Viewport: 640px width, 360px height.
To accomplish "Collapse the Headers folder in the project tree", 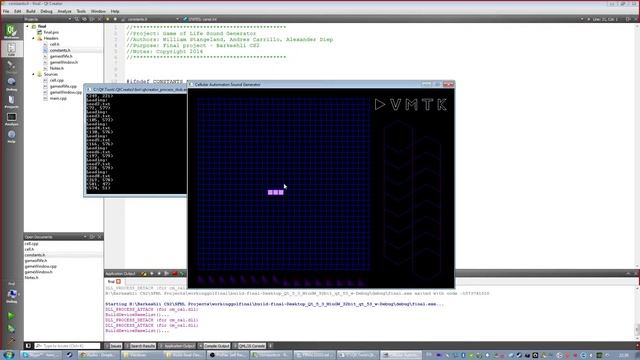I will point(33,38).
